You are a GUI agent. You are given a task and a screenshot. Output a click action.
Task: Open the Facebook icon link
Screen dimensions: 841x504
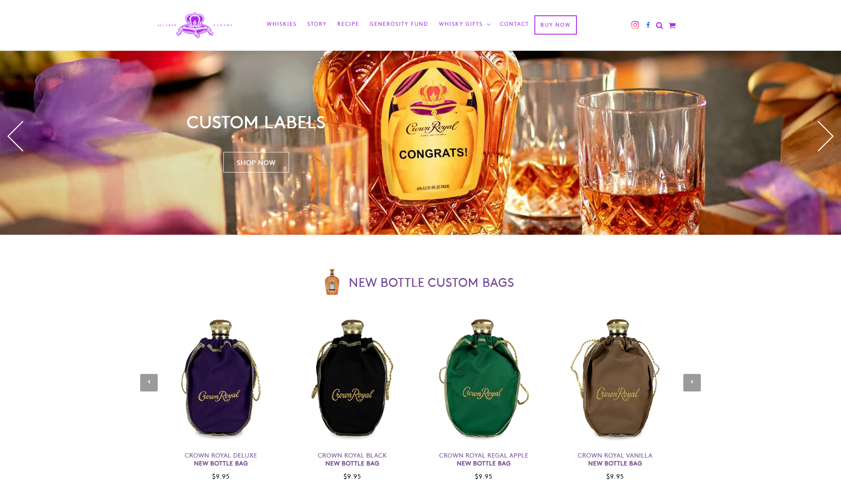(648, 25)
